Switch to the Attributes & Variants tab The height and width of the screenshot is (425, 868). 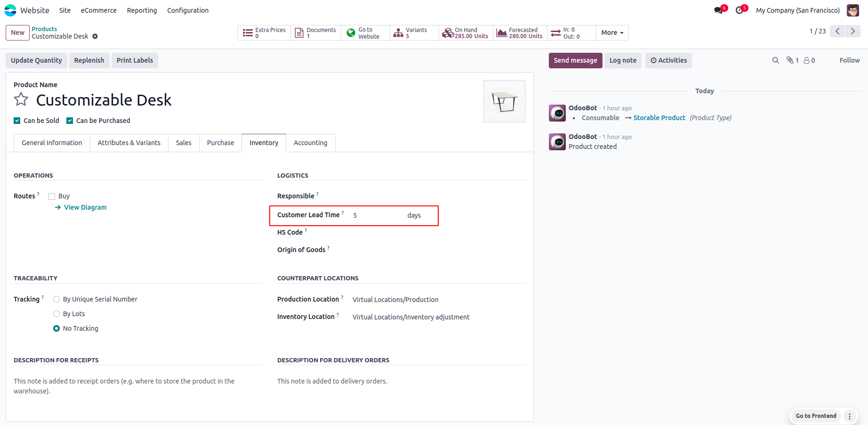tap(129, 143)
